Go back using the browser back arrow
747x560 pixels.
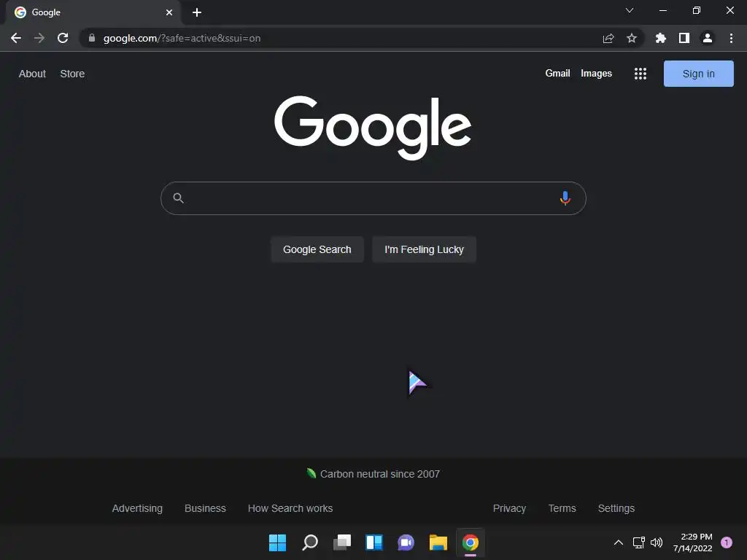[x=16, y=38]
